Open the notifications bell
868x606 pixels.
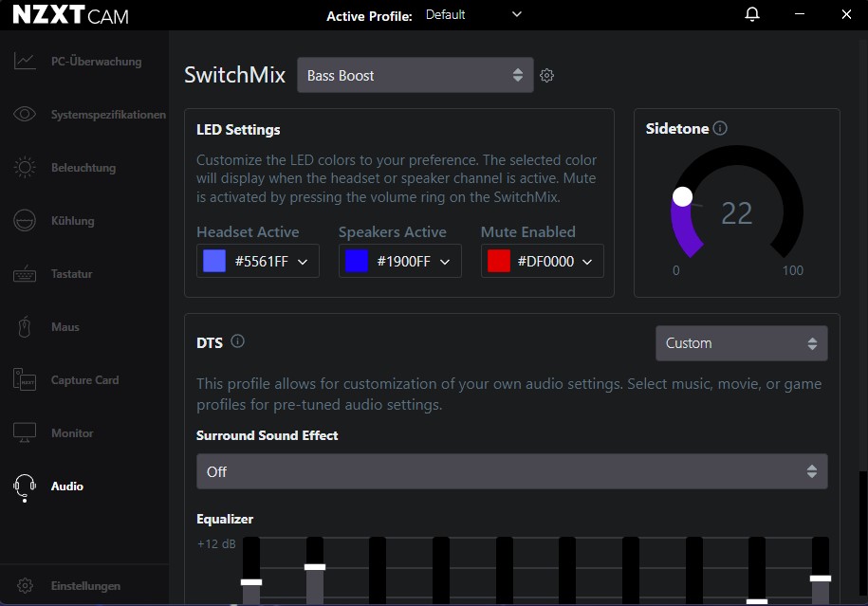point(751,14)
